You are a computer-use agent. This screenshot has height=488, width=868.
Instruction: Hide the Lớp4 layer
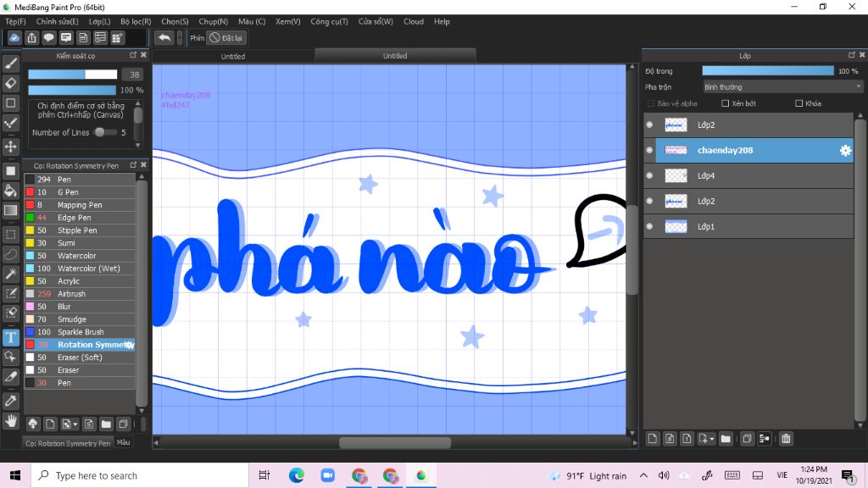pos(649,176)
